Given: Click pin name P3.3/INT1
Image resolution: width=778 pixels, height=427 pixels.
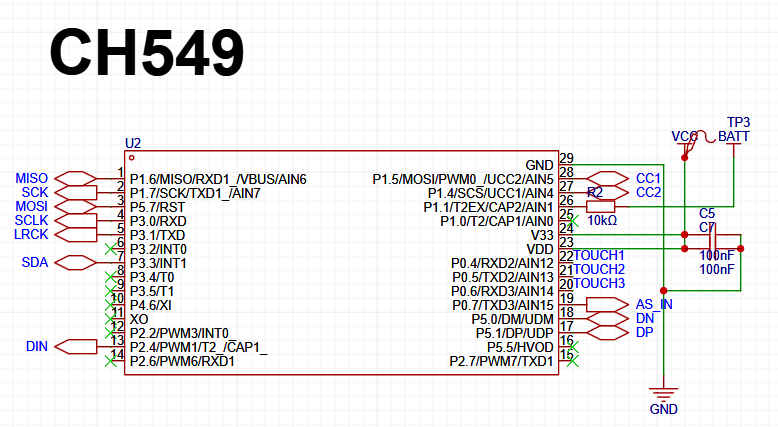Looking at the screenshot, I should [x=158, y=263].
